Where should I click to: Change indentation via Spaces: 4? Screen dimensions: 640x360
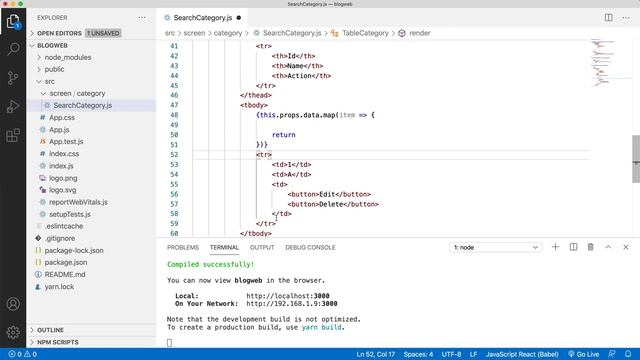[418, 354]
